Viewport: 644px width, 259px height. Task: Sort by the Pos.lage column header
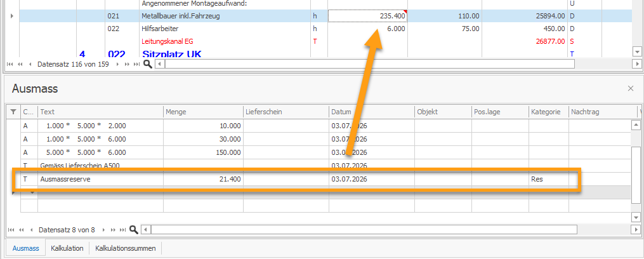(x=500, y=112)
